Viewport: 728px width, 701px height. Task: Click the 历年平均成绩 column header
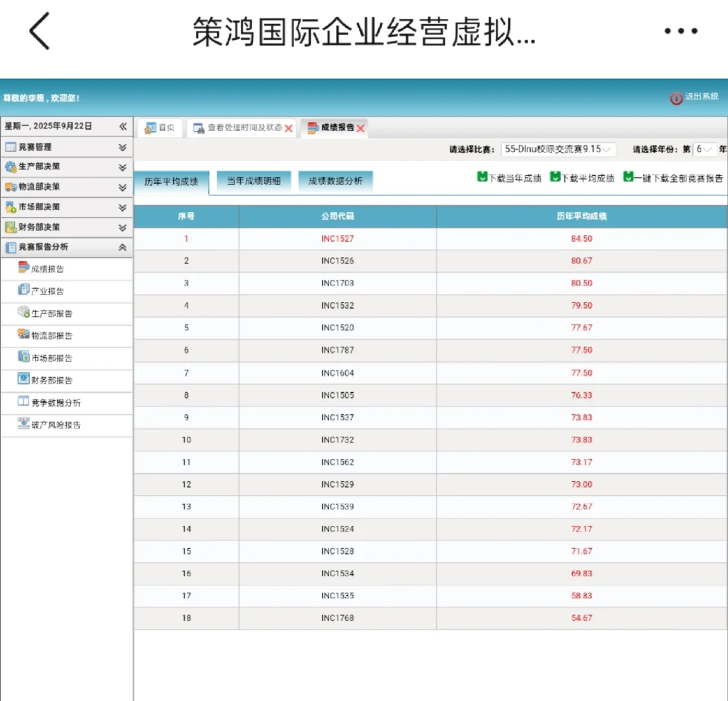582,217
